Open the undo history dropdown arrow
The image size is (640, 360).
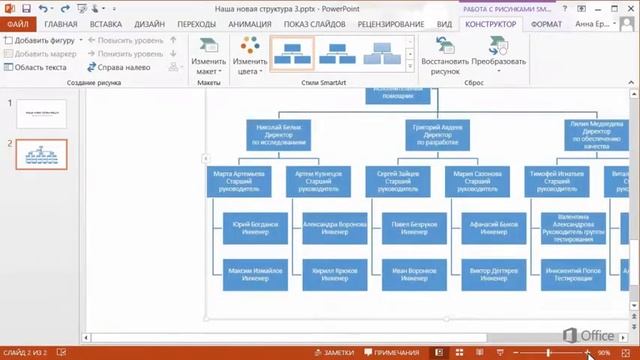click(52, 9)
